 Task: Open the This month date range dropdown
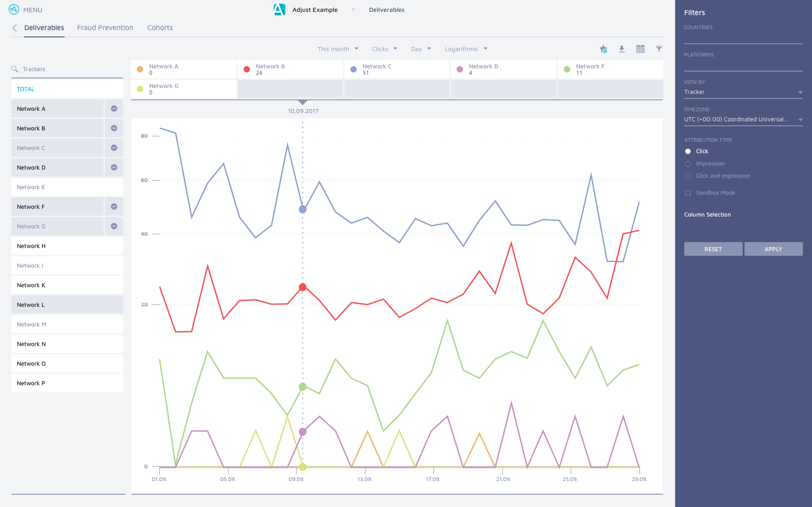(x=337, y=49)
